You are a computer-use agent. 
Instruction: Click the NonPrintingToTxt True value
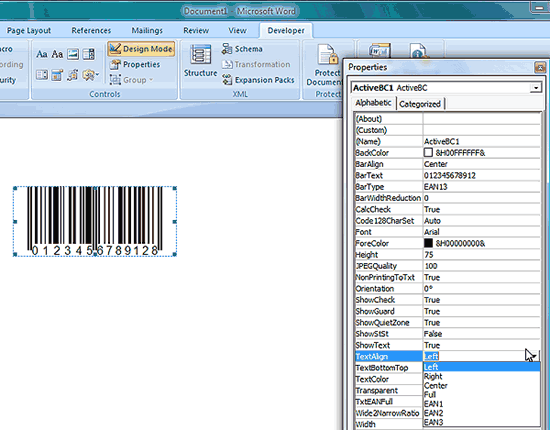click(482, 277)
